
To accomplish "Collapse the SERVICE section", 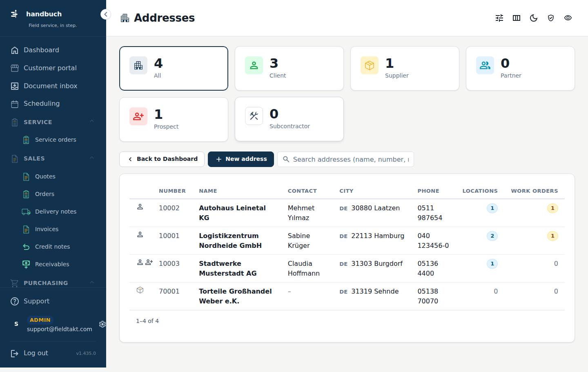I will 53,122.
